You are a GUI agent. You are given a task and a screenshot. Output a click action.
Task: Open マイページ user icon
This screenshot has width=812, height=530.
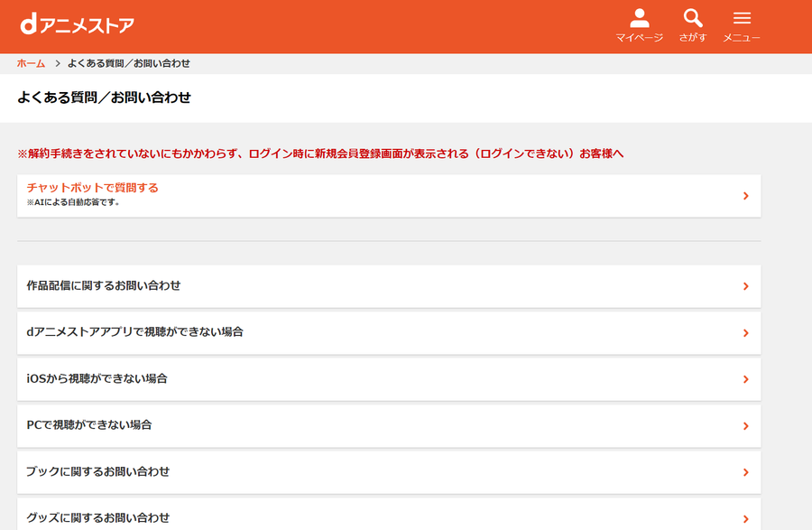pyautogui.click(x=640, y=19)
